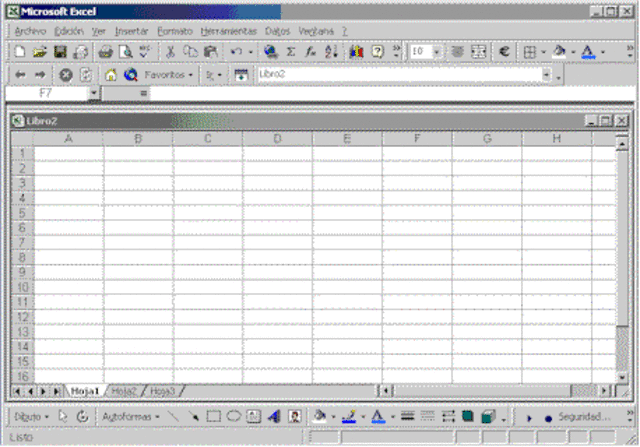Open the undo history dropdown arrow
Viewport: 640px width, 447px height.
click(x=251, y=52)
